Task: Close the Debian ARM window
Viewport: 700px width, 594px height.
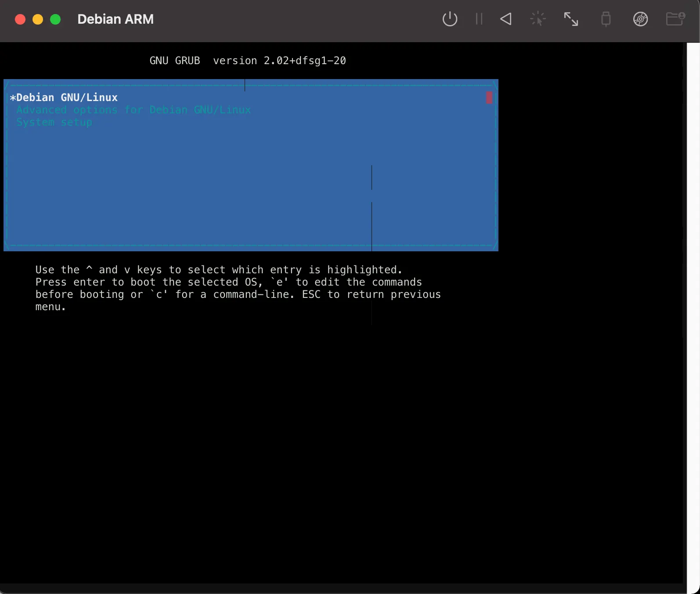Action: [20, 19]
